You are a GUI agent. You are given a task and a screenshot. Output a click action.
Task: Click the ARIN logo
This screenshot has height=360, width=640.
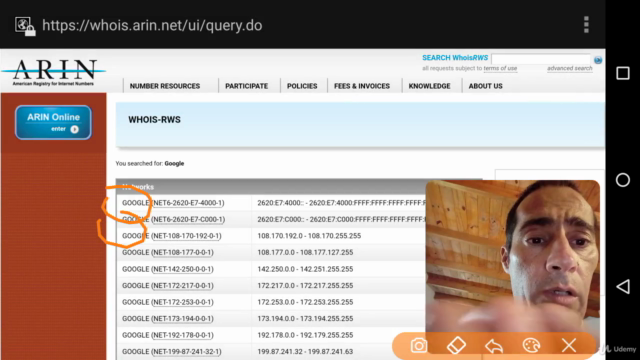point(53,72)
